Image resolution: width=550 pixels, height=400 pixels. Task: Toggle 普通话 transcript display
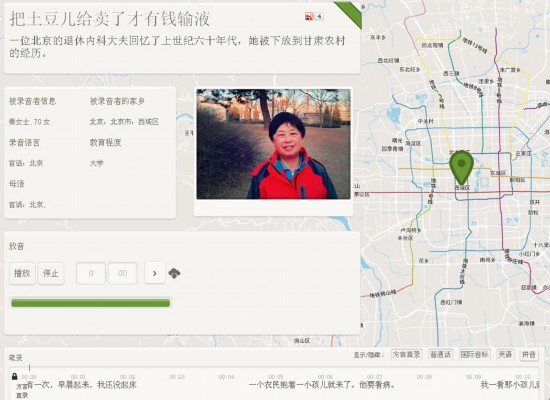point(441,354)
